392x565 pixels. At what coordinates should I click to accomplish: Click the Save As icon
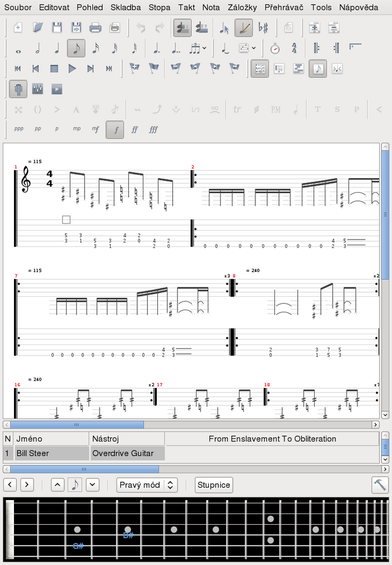76,28
